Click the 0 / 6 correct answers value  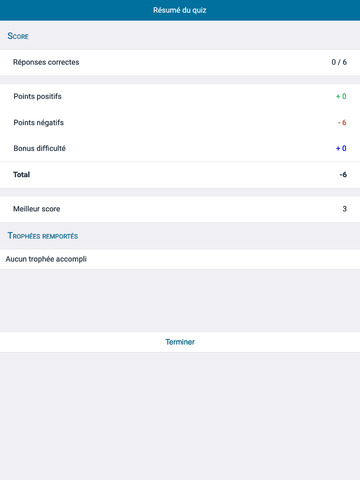click(x=339, y=62)
